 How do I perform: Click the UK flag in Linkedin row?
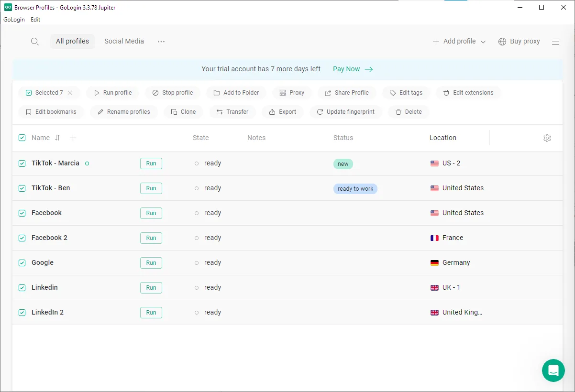pos(434,288)
